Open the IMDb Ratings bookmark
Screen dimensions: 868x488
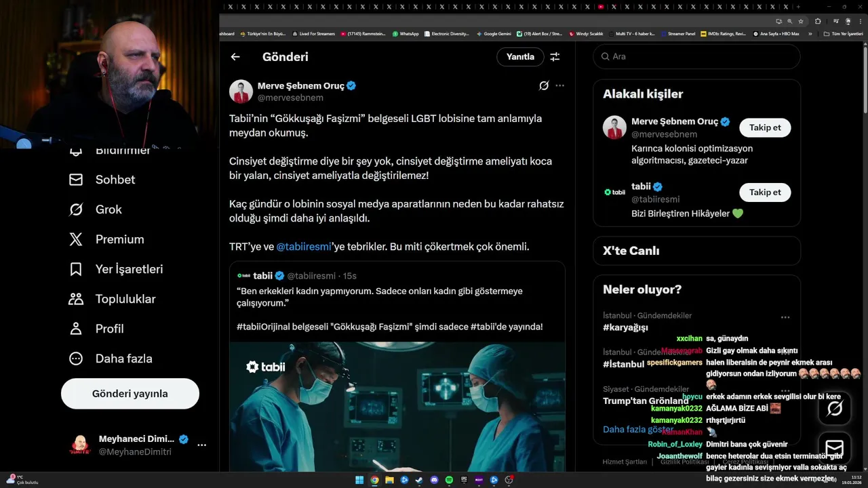point(723,34)
